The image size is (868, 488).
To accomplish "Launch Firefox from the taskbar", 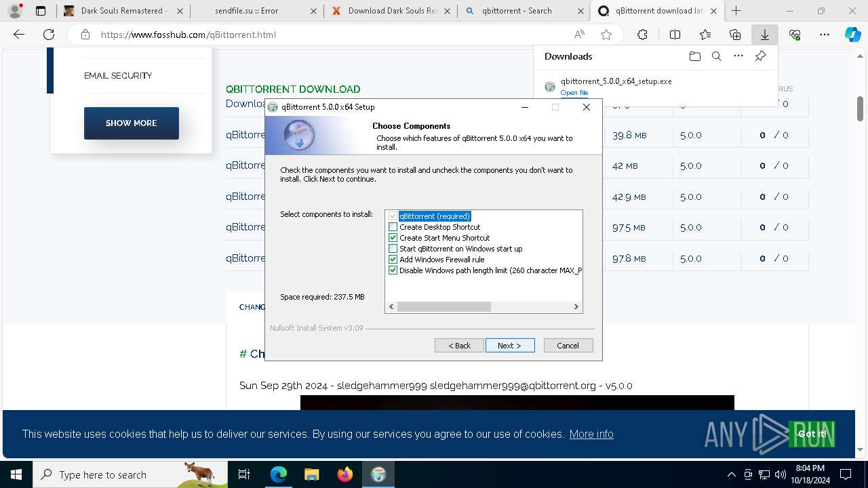I will click(x=344, y=474).
